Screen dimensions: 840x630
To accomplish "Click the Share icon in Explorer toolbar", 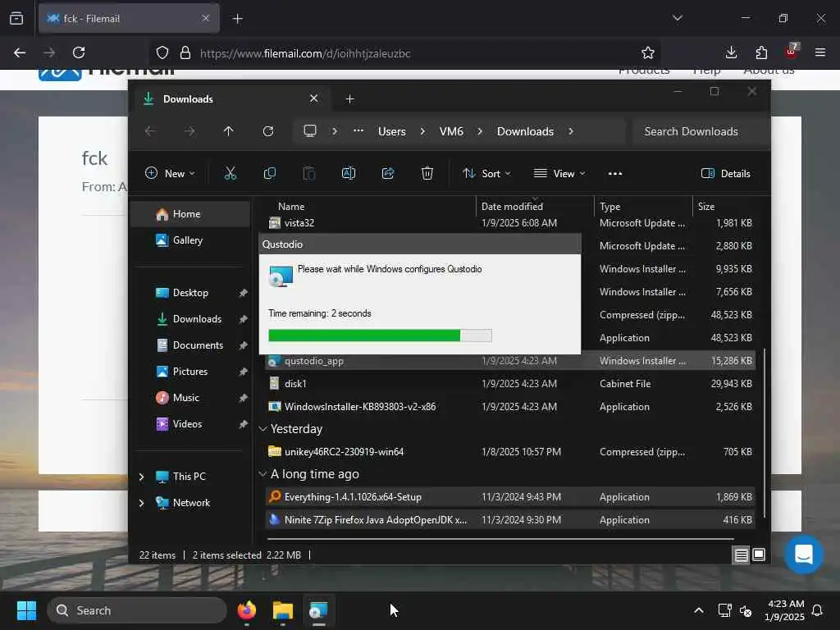I will point(388,173).
